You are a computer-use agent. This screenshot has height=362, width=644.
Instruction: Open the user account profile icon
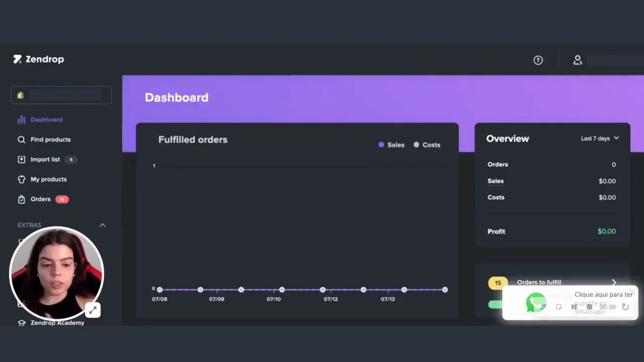tap(578, 60)
